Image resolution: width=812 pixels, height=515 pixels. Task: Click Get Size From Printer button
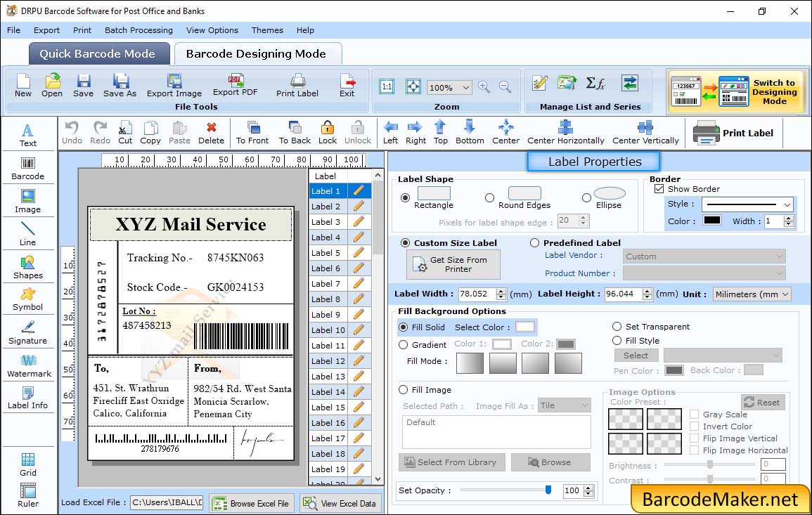click(x=453, y=264)
